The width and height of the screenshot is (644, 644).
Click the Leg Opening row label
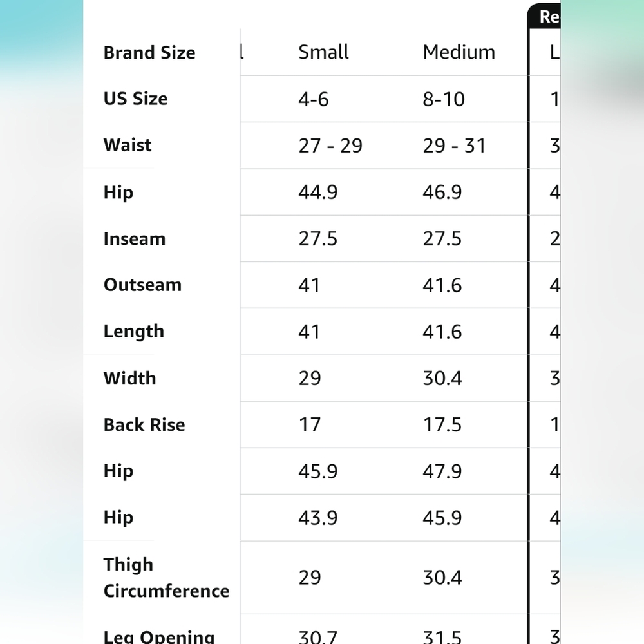[159, 636]
